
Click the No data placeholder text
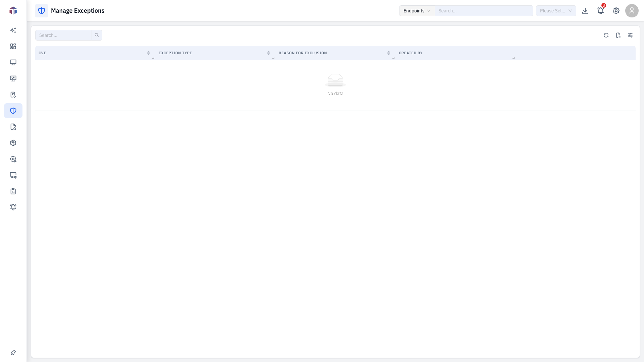pyautogui.click(x=335, y=94)
